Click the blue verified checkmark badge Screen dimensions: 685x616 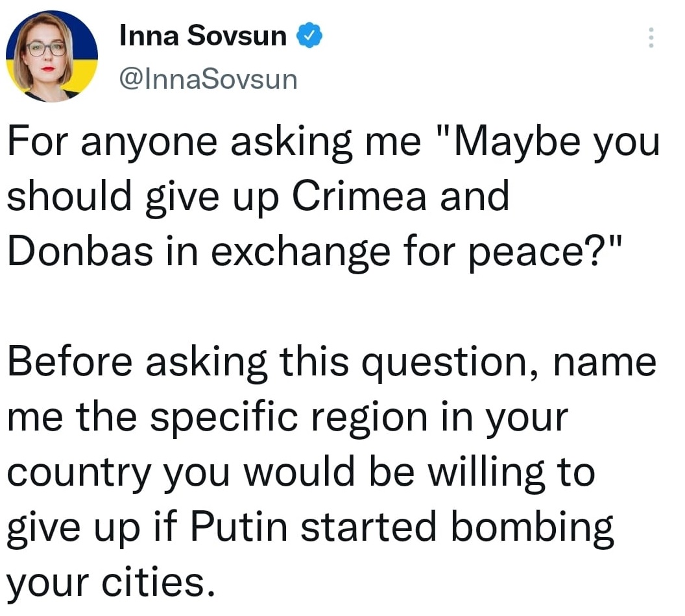[309, 35]
